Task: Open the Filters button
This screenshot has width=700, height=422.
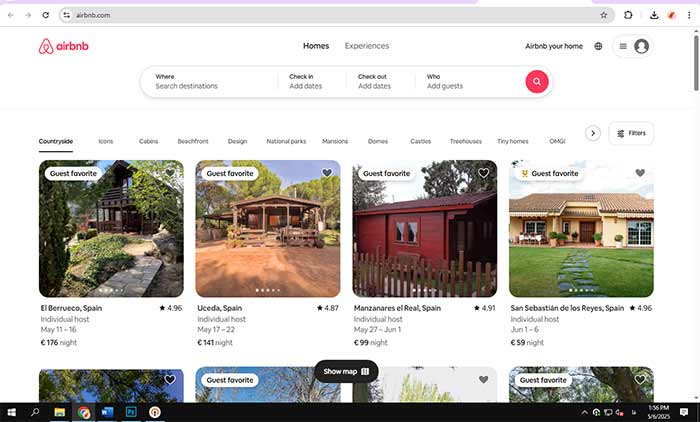Action: [x=631, y=133]
